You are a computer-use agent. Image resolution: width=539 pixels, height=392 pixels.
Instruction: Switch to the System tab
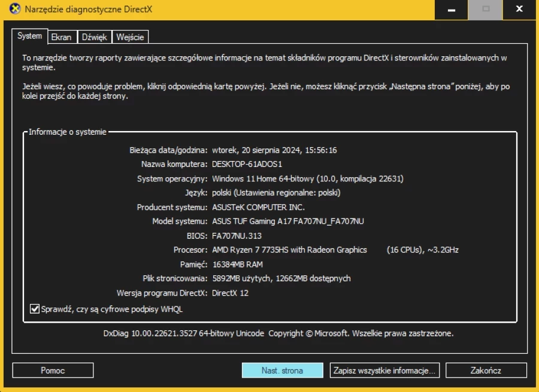[29, 36]
